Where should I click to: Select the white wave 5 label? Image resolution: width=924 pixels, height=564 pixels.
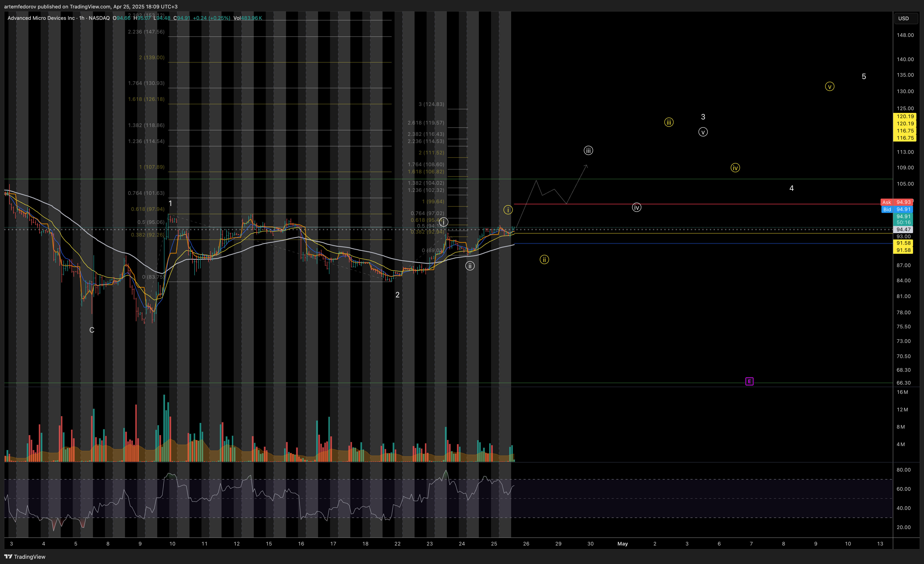pyautogui.click(x=864, y=76)
